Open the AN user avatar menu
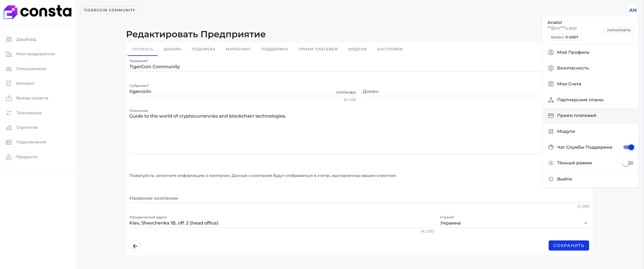The image size is (644, 269). 633,10
